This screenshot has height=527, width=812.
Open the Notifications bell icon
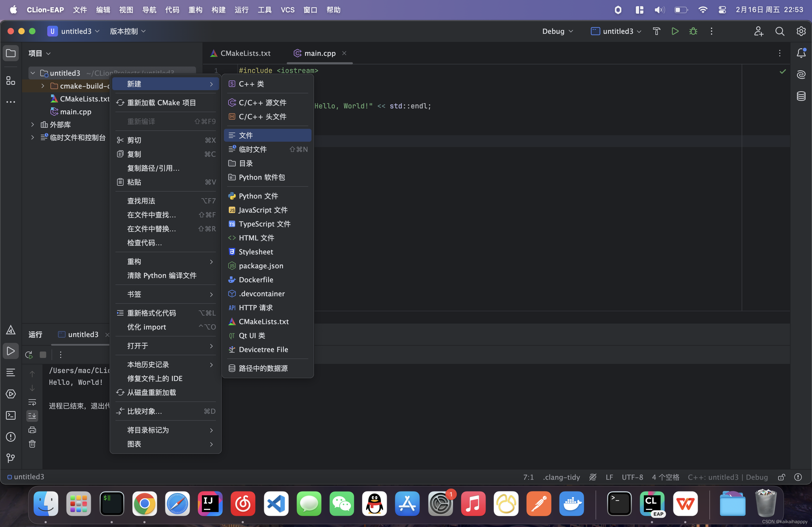pos(801,53)
